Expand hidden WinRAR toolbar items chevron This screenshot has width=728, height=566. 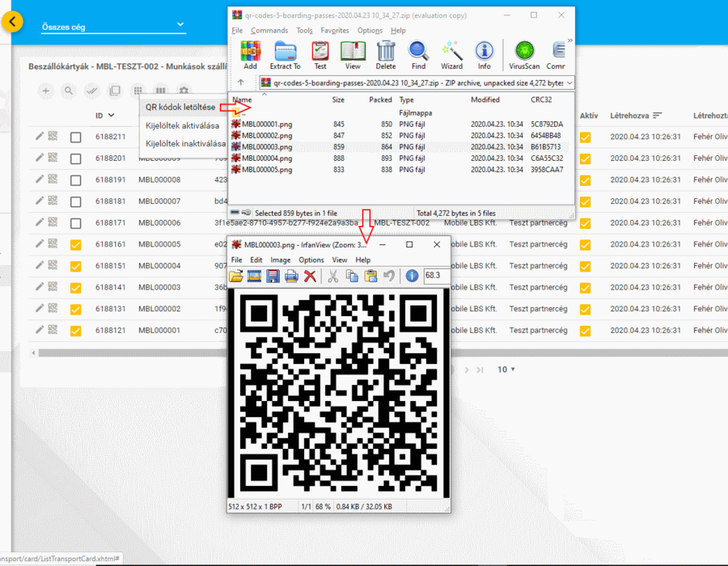point(569,40)
